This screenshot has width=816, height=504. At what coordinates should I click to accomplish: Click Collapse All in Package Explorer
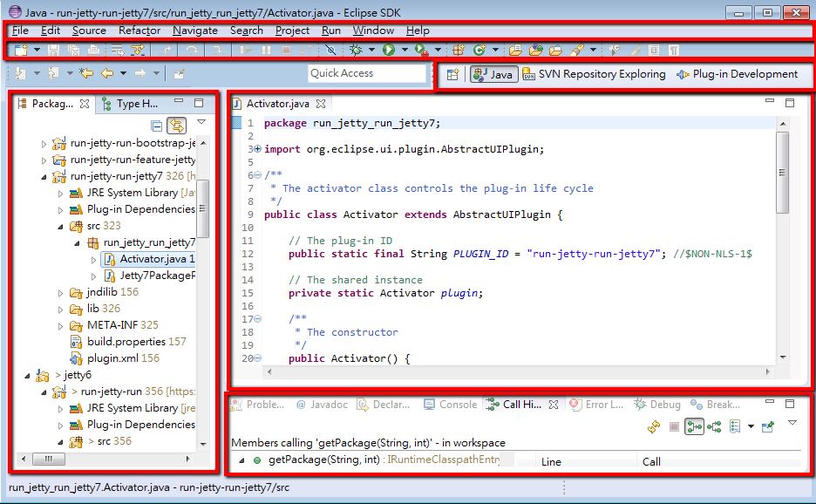click(x=156, y=126)
